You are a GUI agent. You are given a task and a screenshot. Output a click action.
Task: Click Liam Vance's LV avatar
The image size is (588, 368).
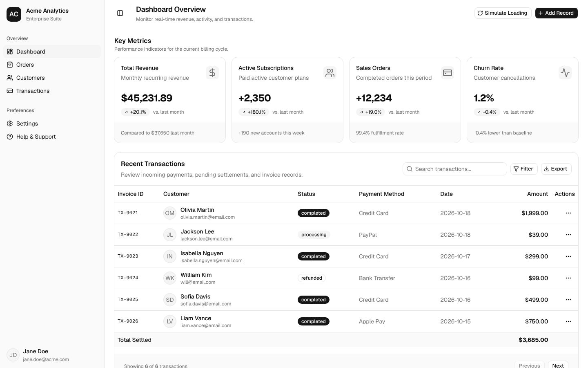[170, 321]
